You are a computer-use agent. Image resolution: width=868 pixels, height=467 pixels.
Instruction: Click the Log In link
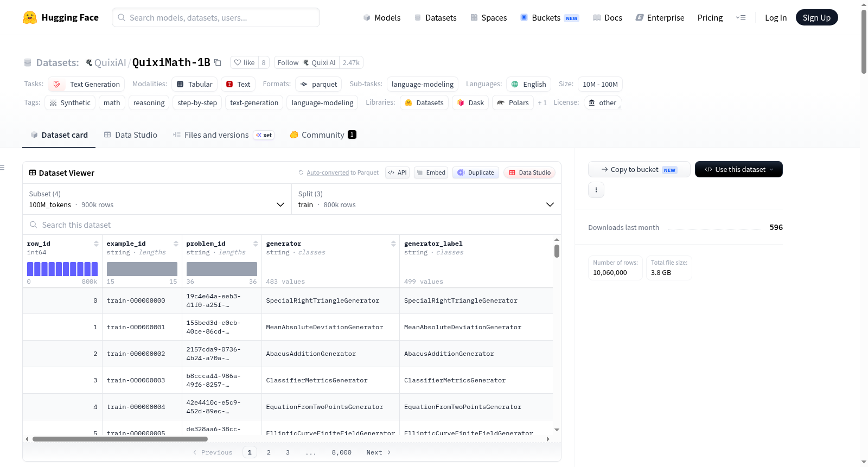776,17
